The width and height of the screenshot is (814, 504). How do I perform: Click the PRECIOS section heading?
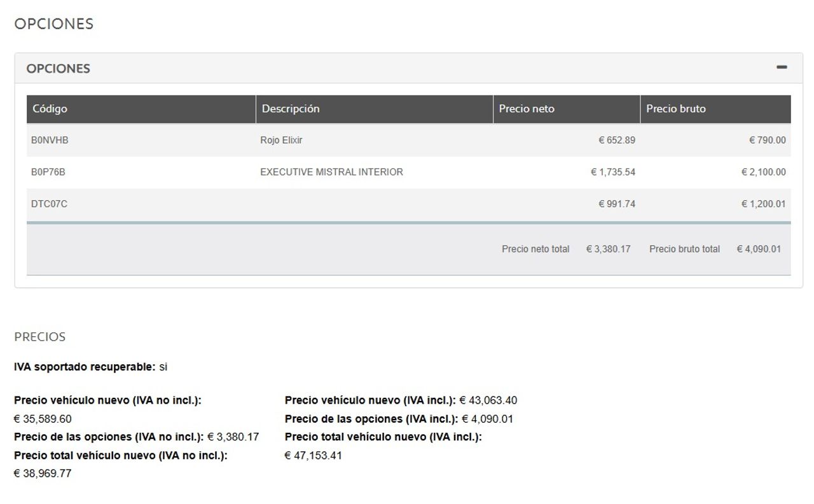[x=39, y=337]
